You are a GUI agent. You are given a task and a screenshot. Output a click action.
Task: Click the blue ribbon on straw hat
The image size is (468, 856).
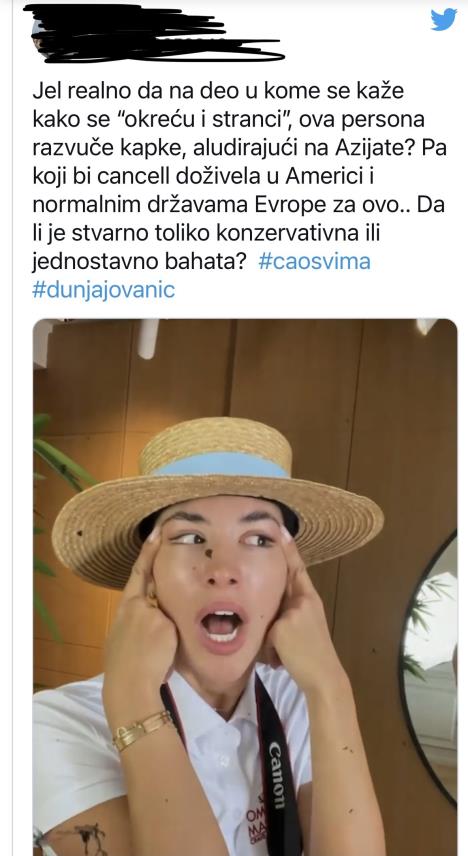pos(221,465)
